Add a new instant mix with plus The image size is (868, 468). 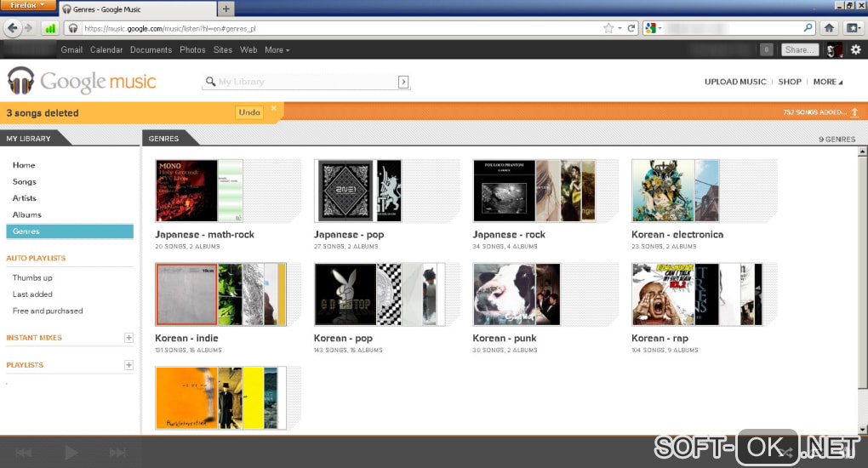click(x=128, y=337)
